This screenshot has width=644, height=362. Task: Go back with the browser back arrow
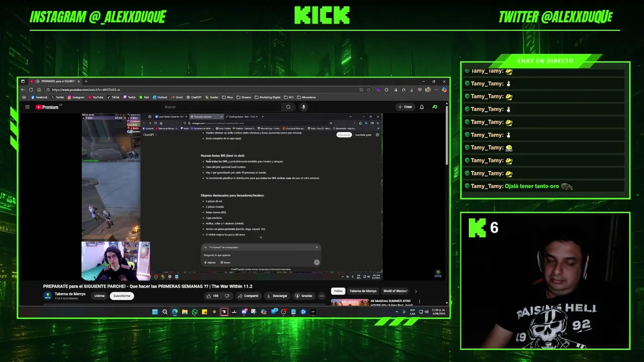23,89
